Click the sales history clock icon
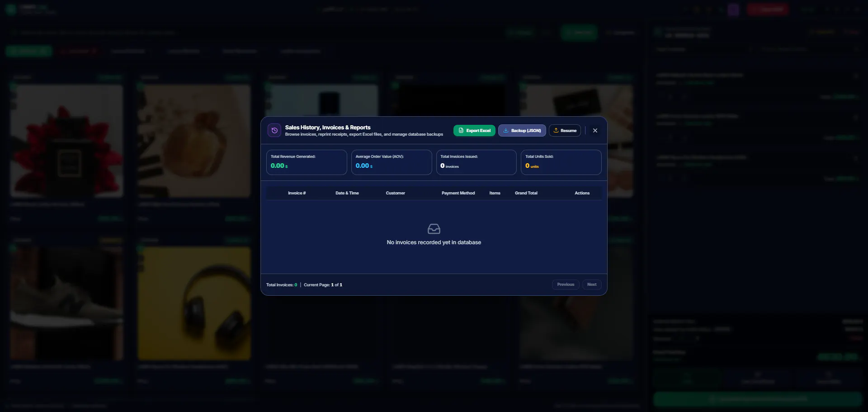This screenshot has width=868, height=412. [x=274, y=130]
